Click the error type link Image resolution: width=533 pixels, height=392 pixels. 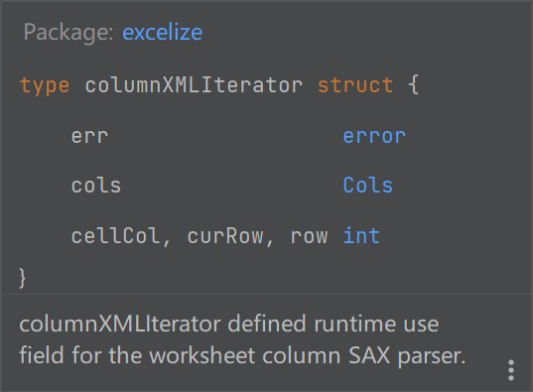coord(374,136)
